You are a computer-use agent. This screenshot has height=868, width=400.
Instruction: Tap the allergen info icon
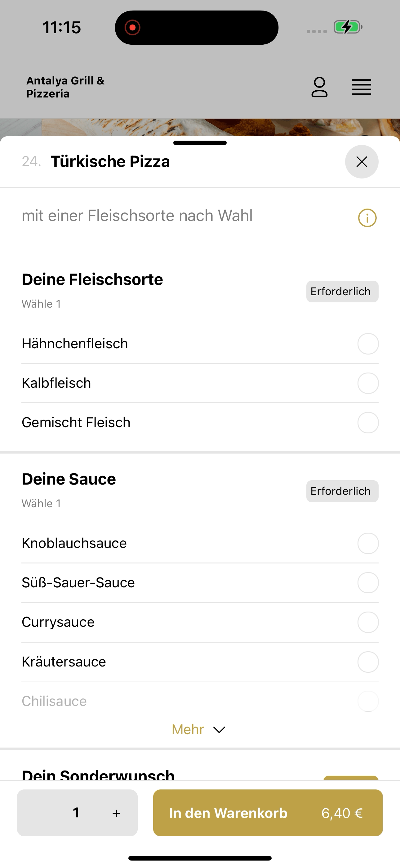[x=367, y=218]
